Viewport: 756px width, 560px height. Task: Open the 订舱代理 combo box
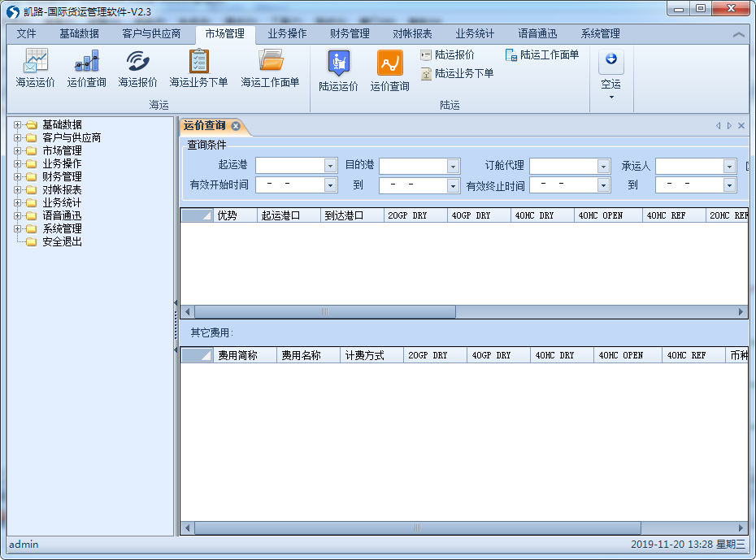tap(603, 166)
